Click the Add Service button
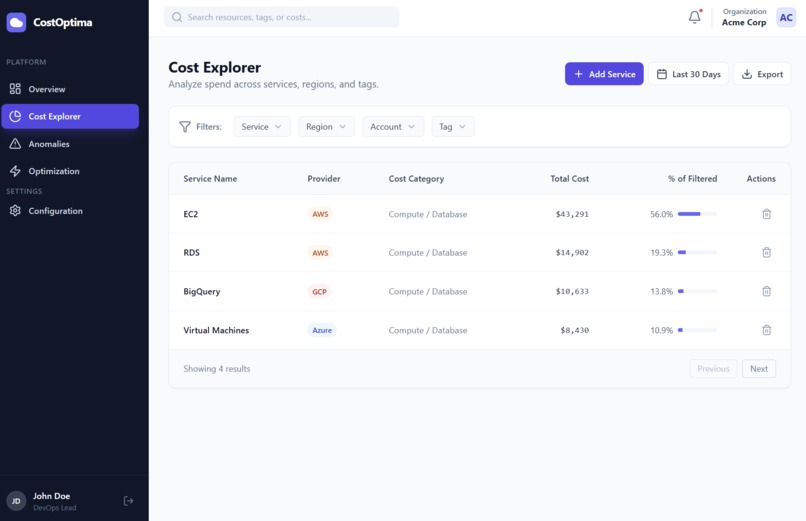Image resolution: width=806 pixels, height=521 pixels. click(604, 74)
